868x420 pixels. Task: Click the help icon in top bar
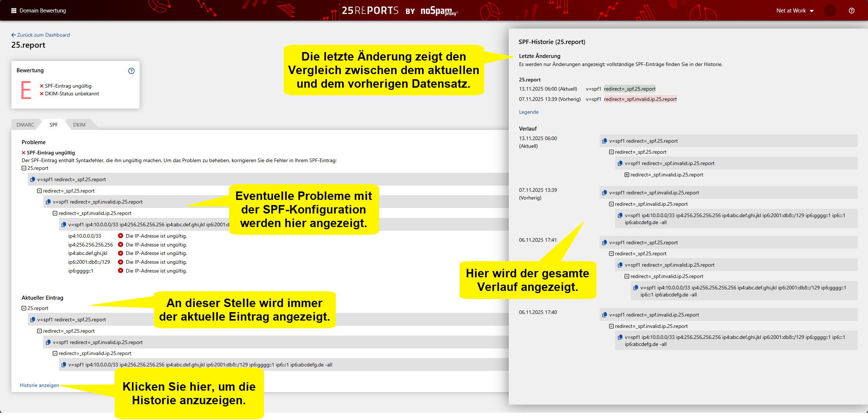tap(852, 11)
